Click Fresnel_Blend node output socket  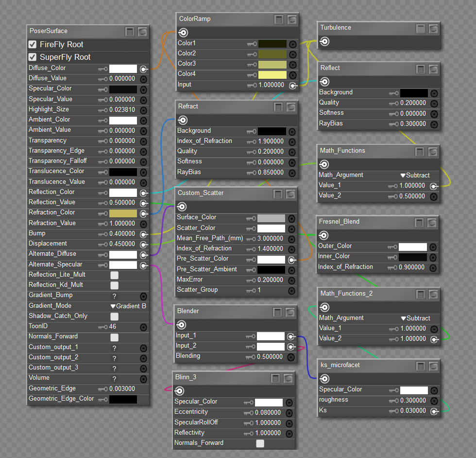pyautogui.click(x=323, y=235)
